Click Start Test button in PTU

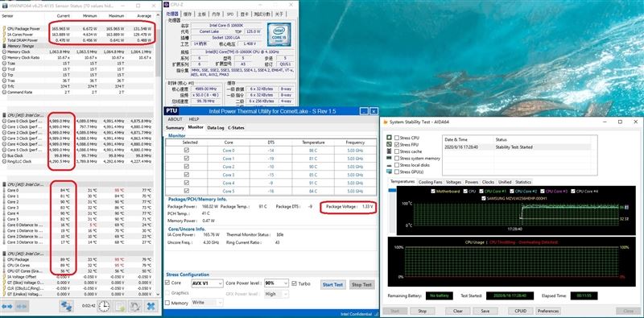[332, 284]
